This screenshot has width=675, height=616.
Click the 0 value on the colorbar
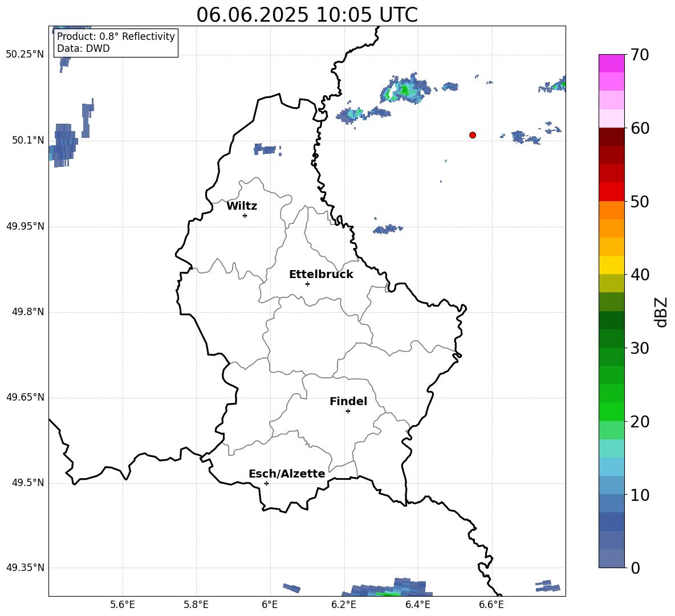(x=635, y=568)
